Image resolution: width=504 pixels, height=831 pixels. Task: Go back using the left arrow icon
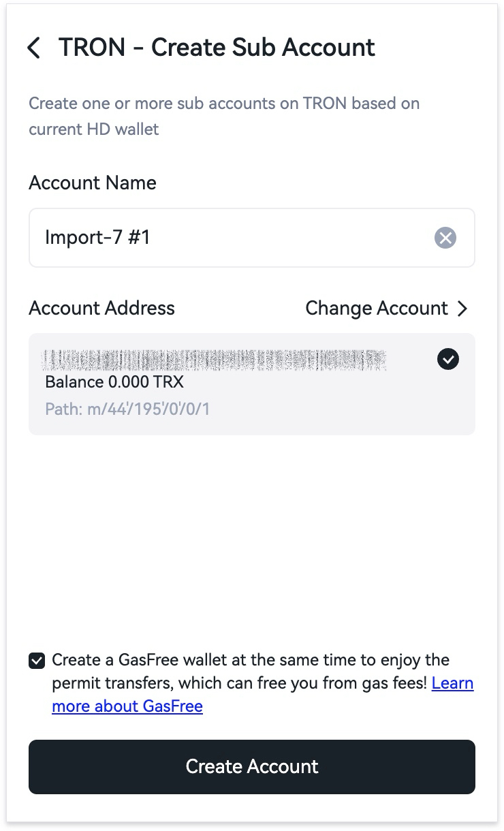34,48
